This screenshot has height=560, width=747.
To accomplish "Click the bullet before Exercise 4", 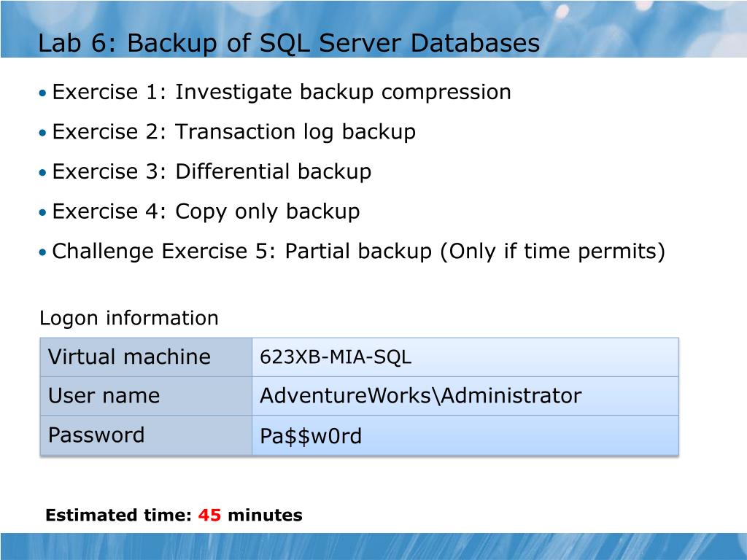I will [43, 212].
